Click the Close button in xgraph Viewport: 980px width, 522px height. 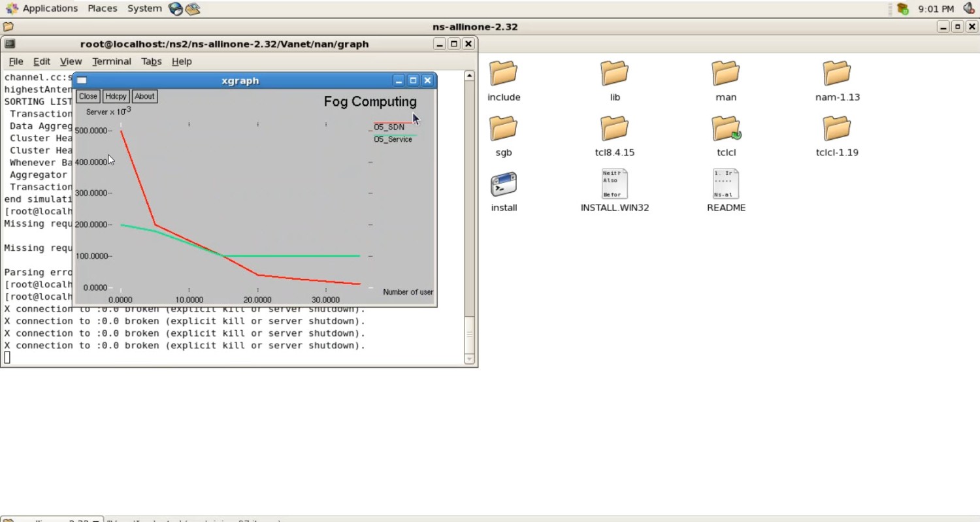tap(88, 96)
